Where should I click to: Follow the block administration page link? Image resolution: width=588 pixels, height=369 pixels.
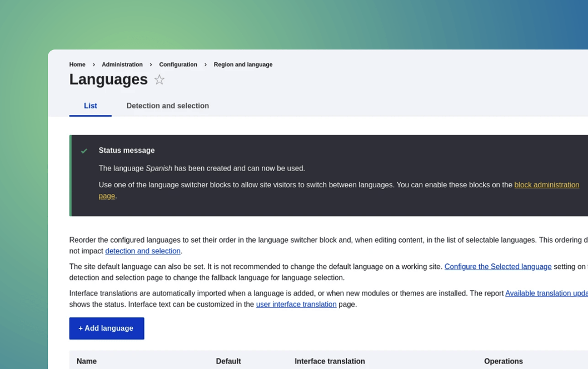pyautogui.click(x=546, y=185)
